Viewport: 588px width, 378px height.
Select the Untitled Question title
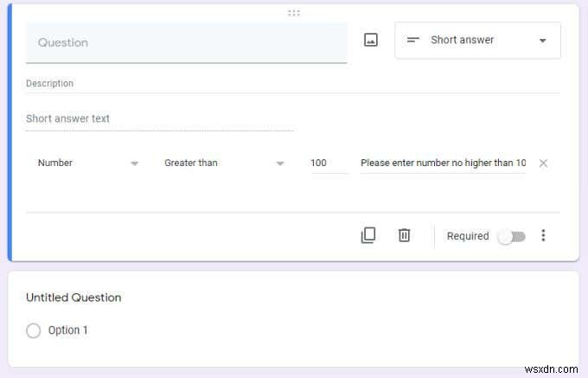73,298
